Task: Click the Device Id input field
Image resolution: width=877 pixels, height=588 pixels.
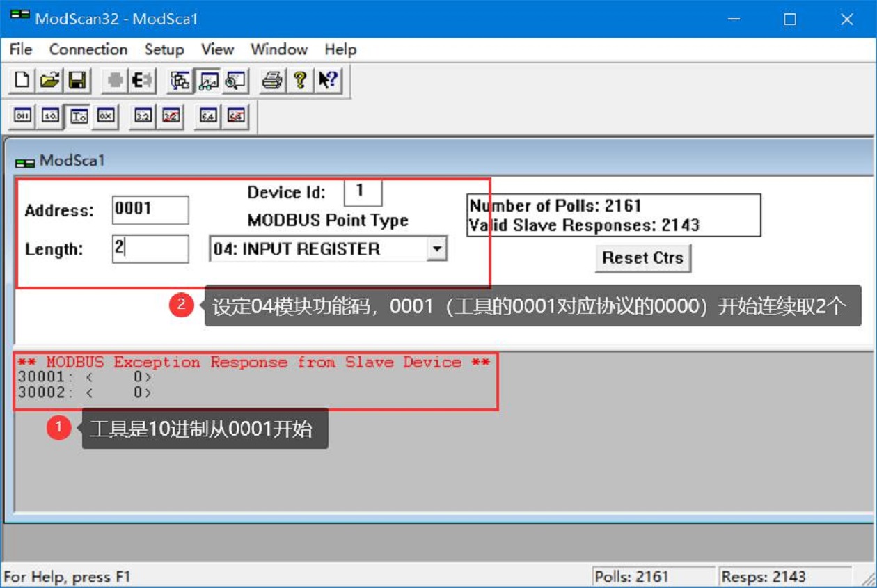Action: [363, 191]
